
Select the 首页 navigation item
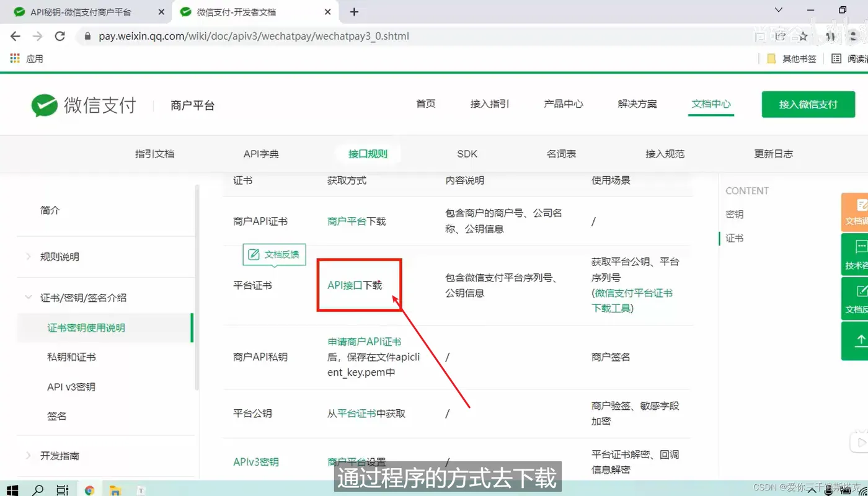425,104
